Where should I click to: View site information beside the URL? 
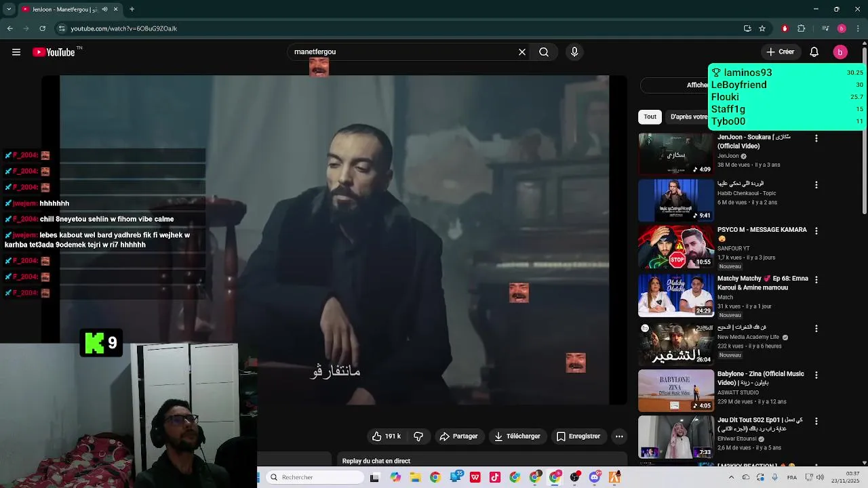coord(62,28)
